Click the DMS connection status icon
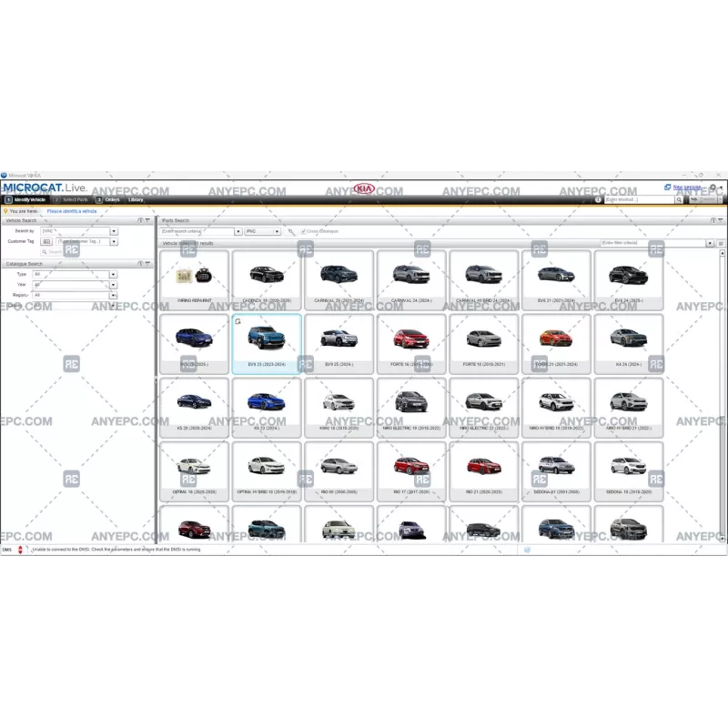The width and height of the screenshot is (728, 728). (x=20, y=551)
